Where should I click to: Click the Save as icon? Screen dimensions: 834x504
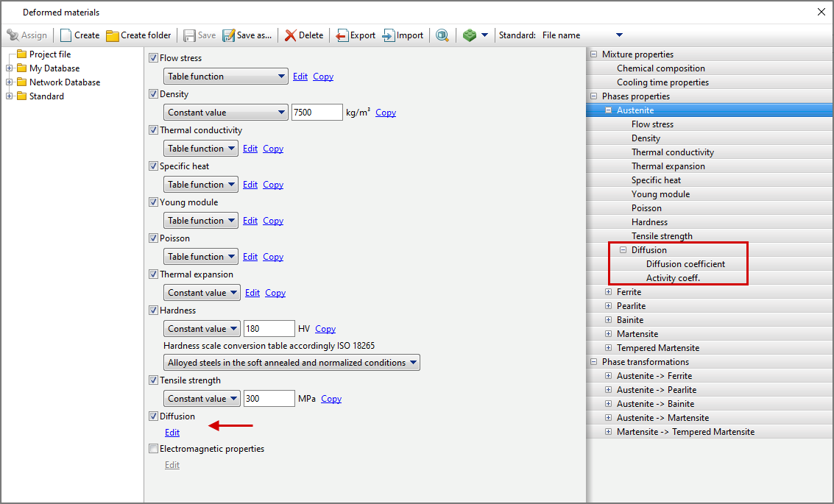[229, 35]
